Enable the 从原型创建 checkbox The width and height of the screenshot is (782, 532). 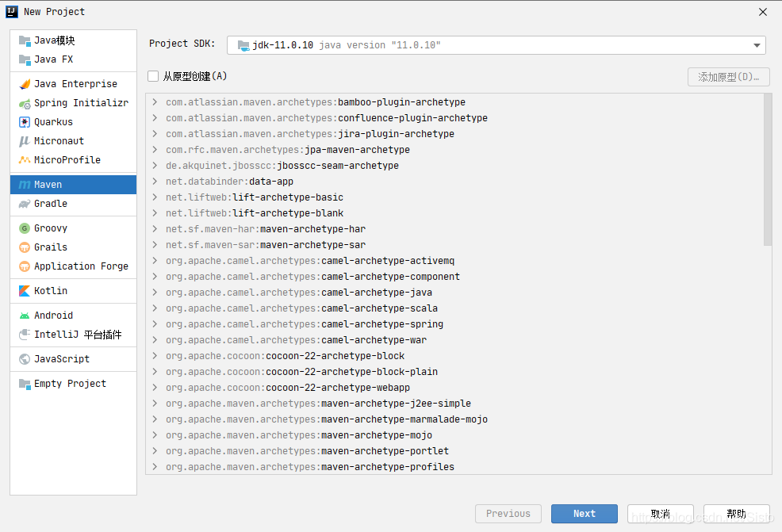tap(153, 76)
